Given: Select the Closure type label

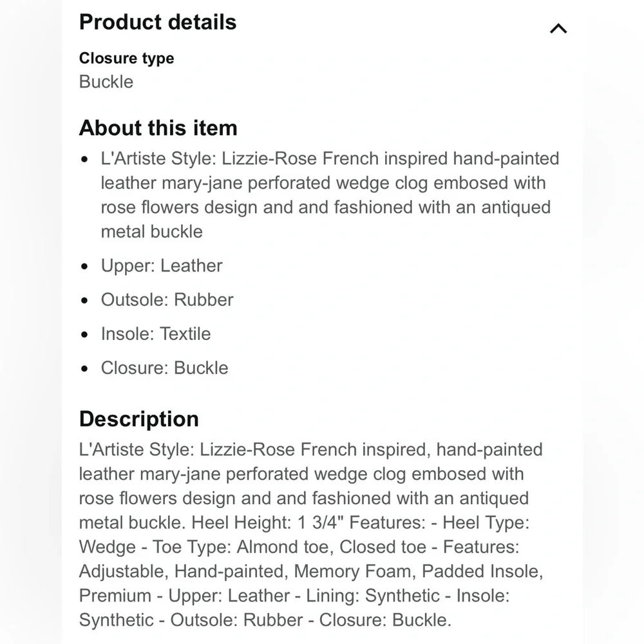Looking at the screenshot, I should 126,58.
